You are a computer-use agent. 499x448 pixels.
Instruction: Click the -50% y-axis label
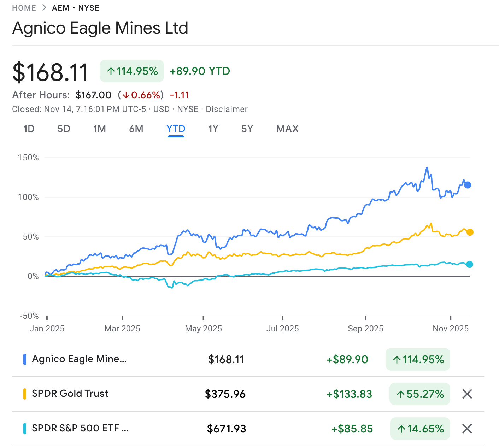[x=29, y=316]
